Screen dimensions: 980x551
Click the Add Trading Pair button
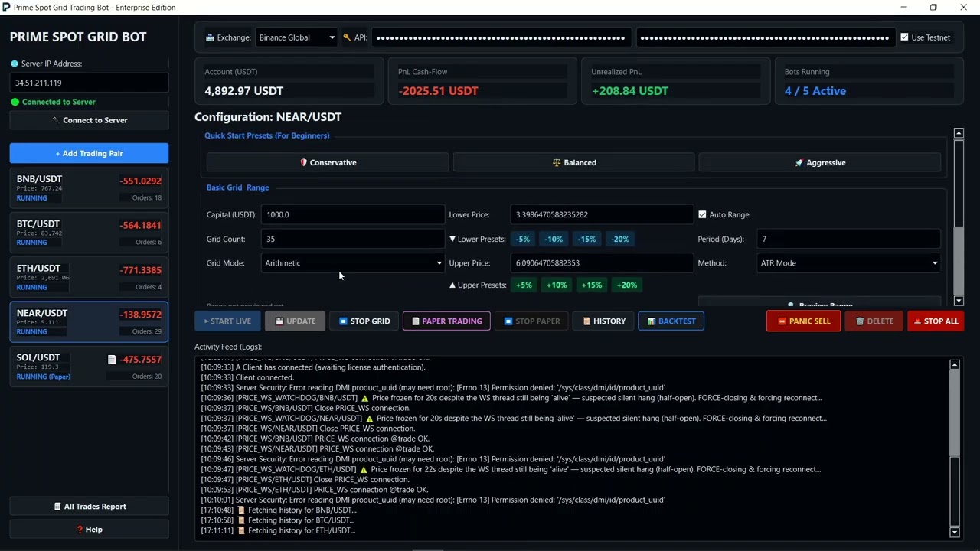[x=89, y=153]
